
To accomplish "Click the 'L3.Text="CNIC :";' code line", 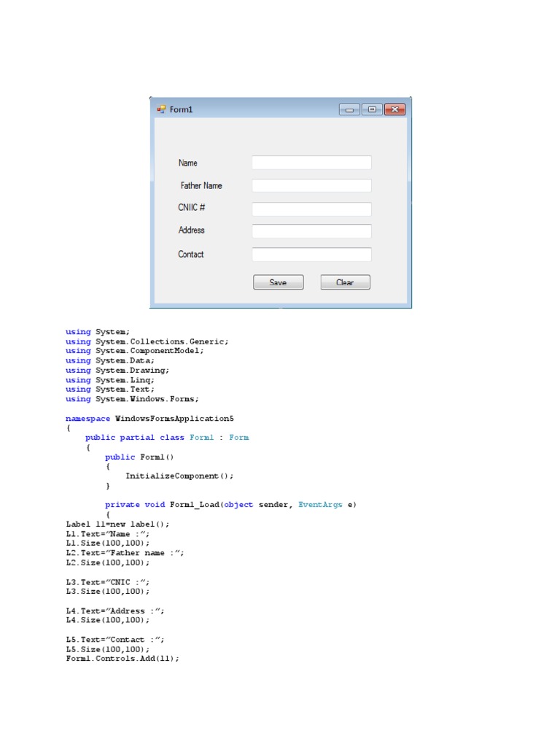I will (x=108, y=582).
